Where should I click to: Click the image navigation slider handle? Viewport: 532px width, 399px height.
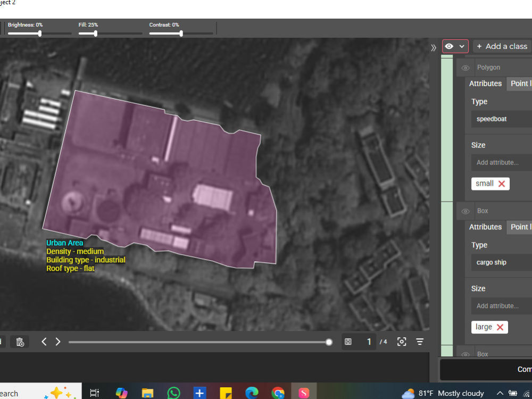click(329, 342)
